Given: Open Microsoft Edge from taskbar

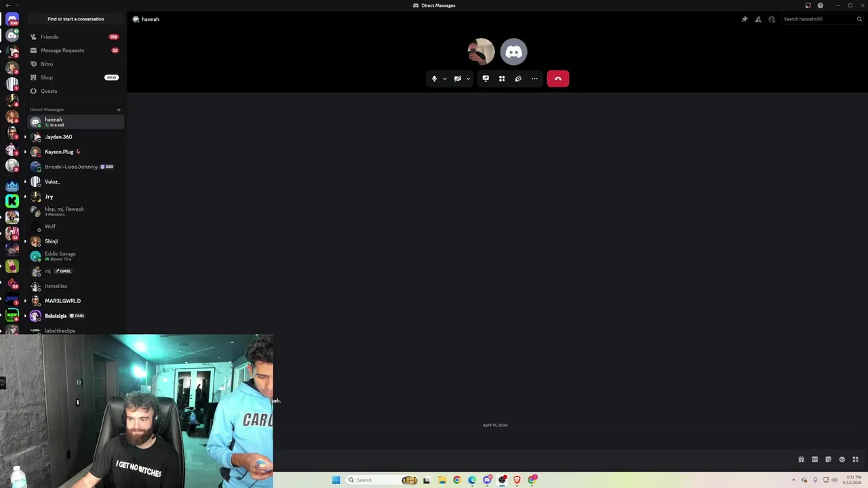Looking at the screenshot, I should [472, 480].
